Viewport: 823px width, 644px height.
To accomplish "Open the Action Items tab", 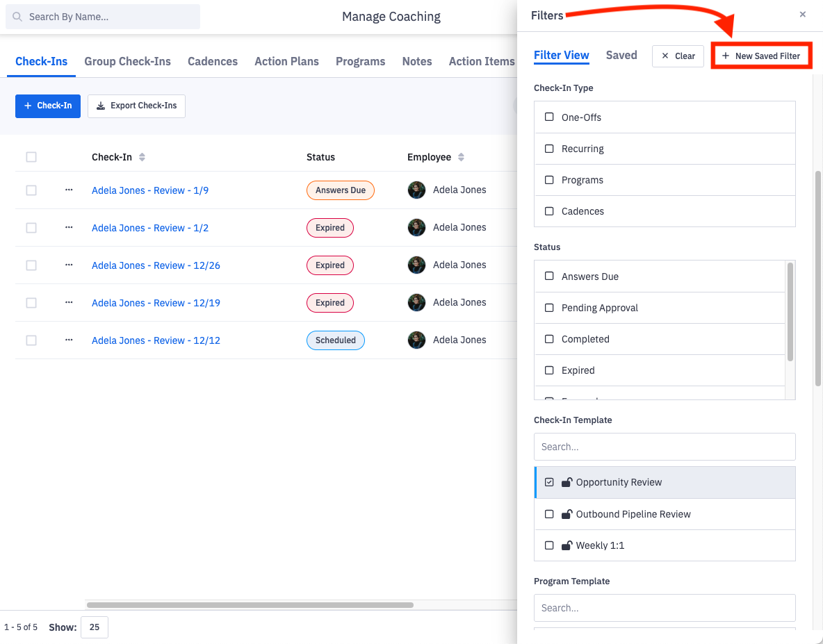I will pyautogui.click(x=482, y=61).
